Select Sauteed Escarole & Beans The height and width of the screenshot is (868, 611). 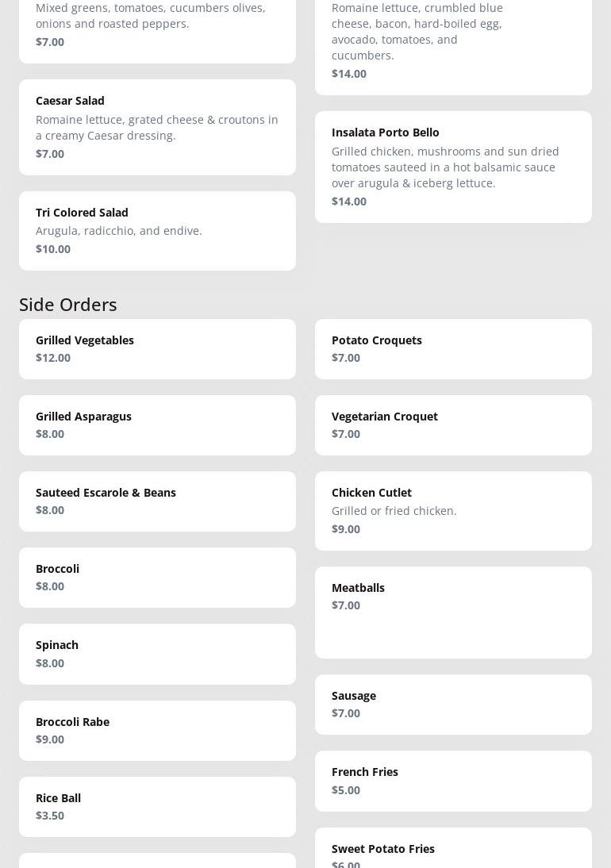point(157,501)
